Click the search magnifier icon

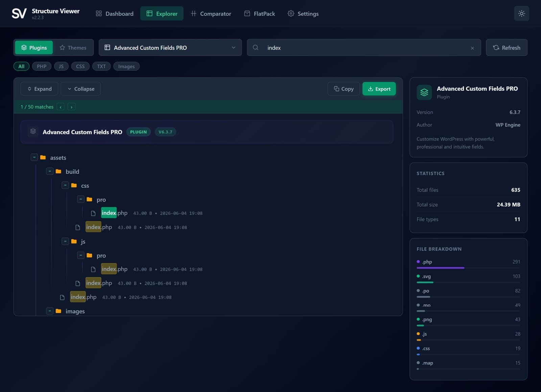click(x=256, y=48)
